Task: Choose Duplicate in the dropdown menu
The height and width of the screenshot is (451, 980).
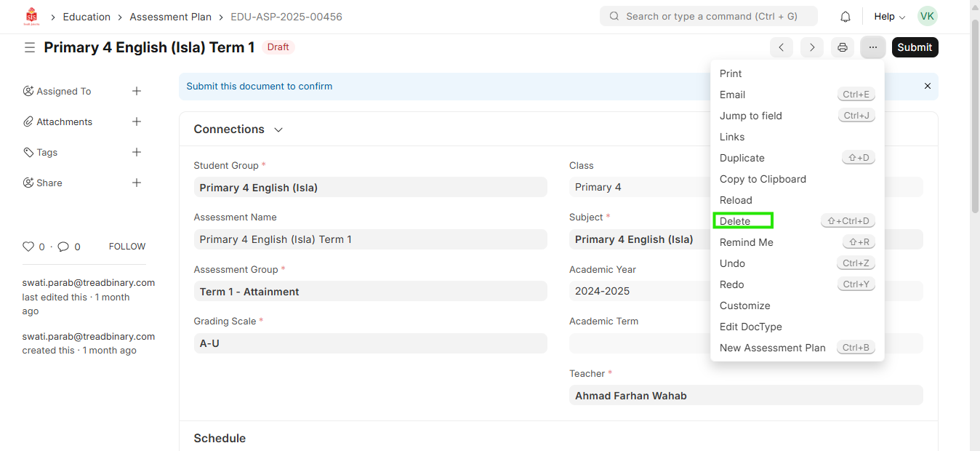Action: pyautogui.click(x=742, y=158)
